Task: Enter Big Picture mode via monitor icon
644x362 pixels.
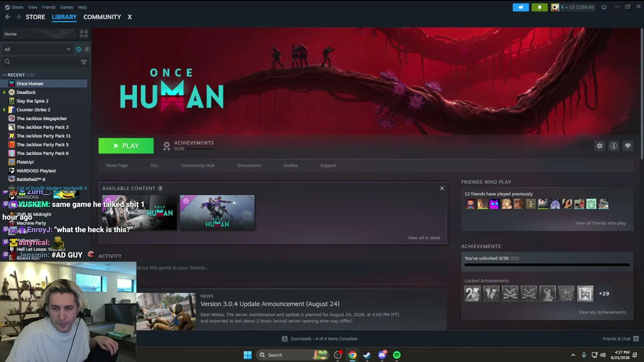Action: (x=604, y=7)
